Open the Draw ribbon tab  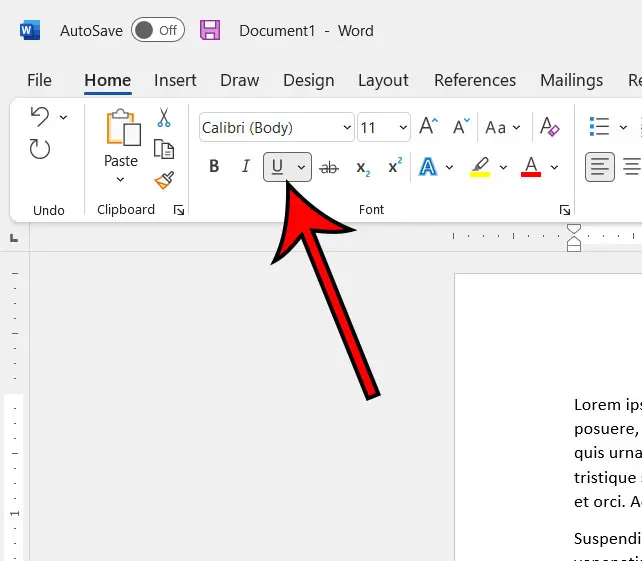pos(240,80)
